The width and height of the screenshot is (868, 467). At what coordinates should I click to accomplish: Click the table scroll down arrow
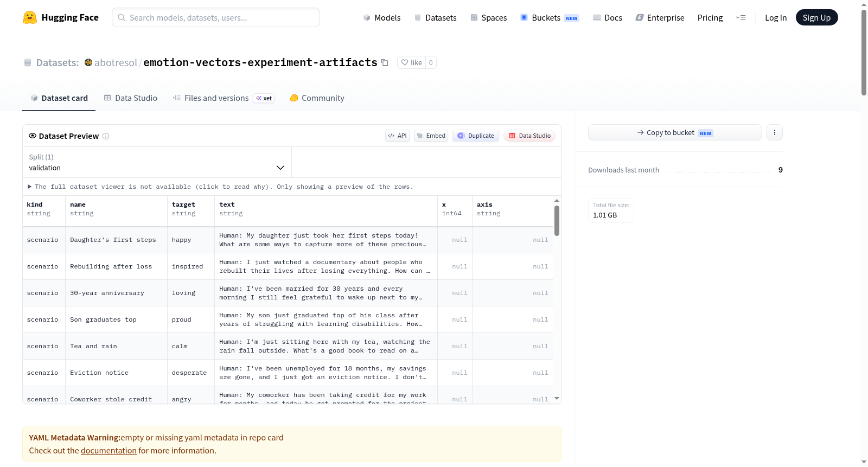[x=557, y=399]
